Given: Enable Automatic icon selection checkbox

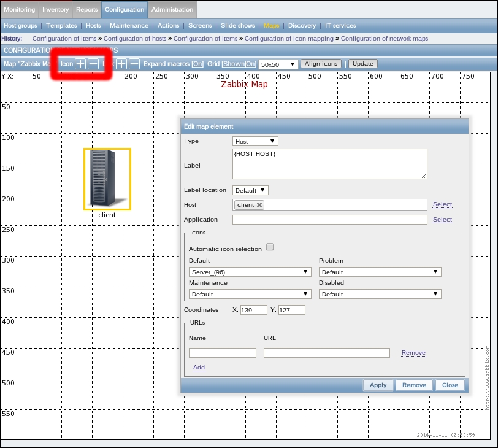Looking at the screenshot, I should point(270,247).
